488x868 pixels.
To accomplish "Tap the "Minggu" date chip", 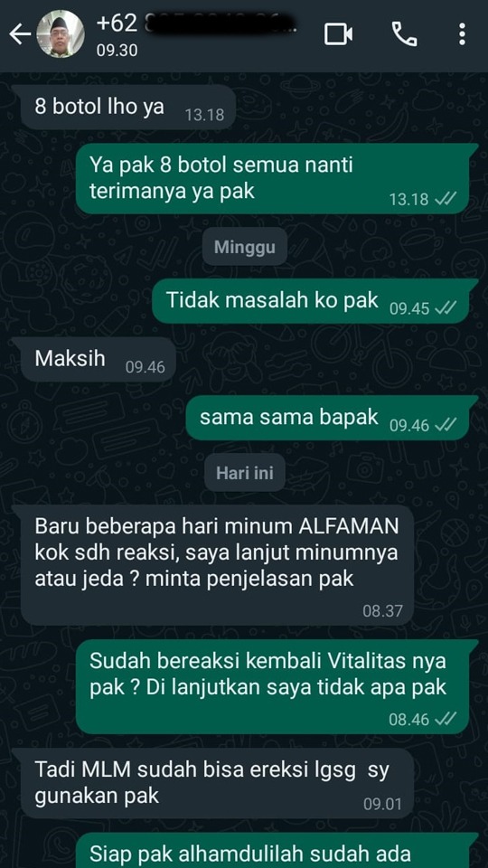I will [x=245, y=246].
